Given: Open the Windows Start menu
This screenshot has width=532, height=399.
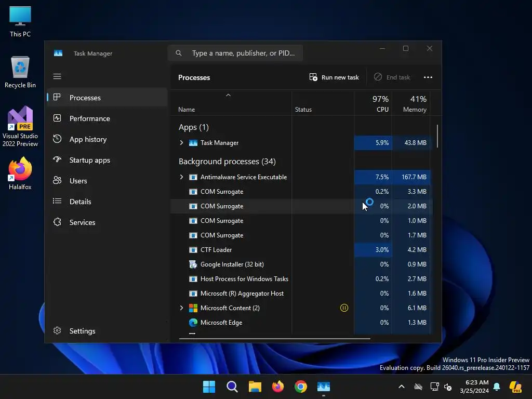Looking at the screenshot, I should point(209,387).
